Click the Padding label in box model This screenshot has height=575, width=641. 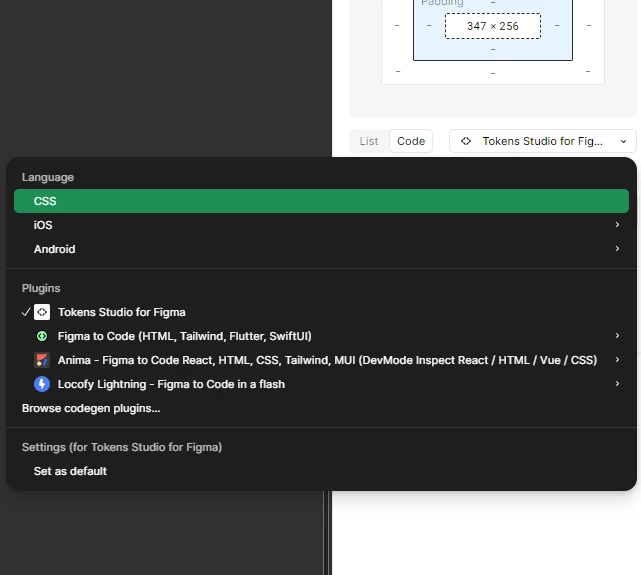tap(442, 3)
